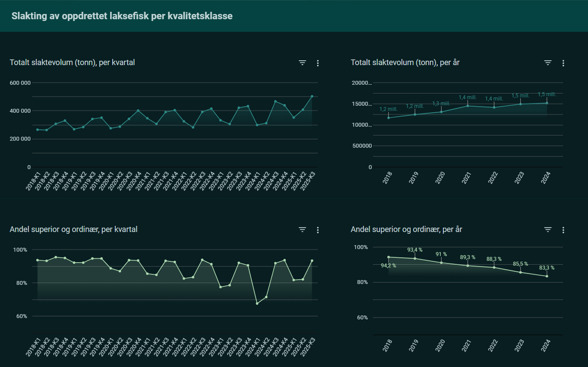Click the 85,5 % data label for 2023

(x=520, y=264)
